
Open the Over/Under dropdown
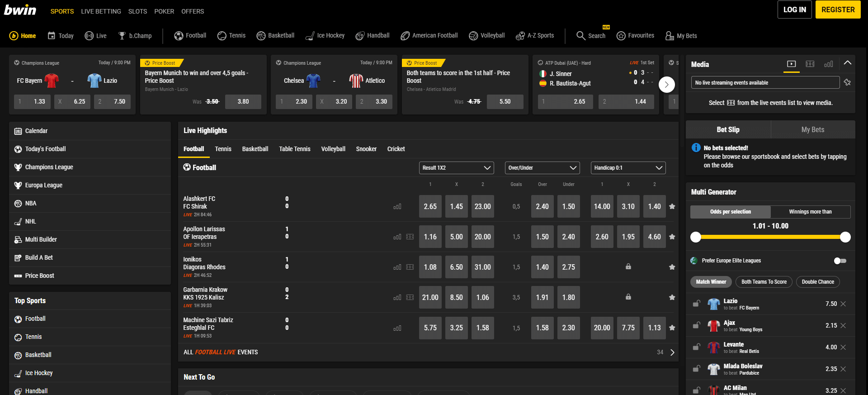pos(542,168)
